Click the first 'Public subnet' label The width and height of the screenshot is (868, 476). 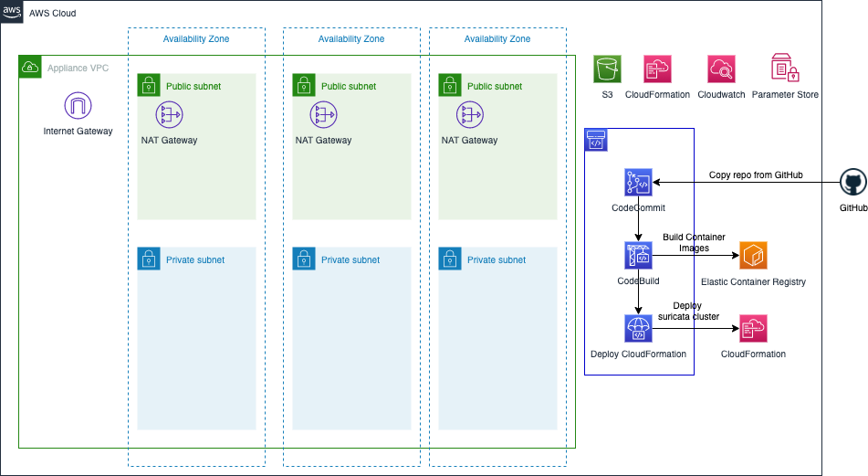(193, 86)
